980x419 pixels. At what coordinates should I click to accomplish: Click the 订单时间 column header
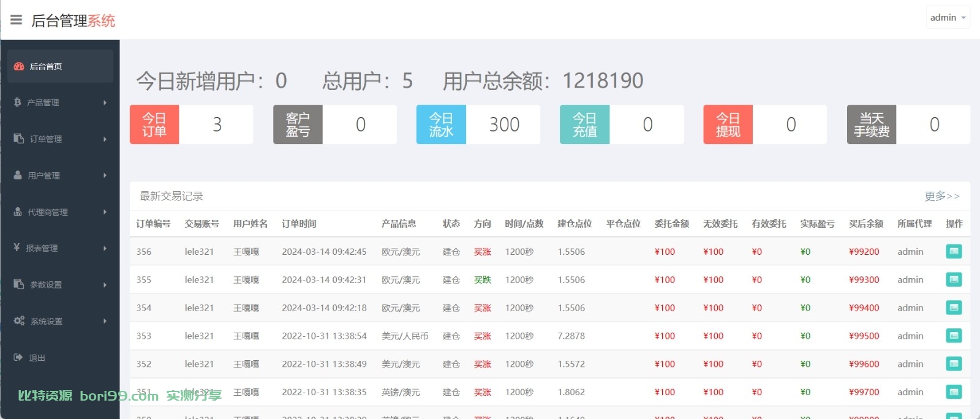299,224
